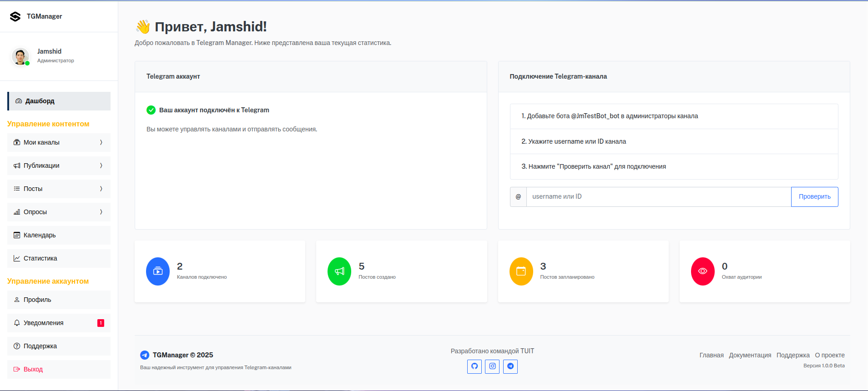Viewport: 868px width, 391px height.
Task: Click the Мои каналы collection icon
Action: coord(17,142)
